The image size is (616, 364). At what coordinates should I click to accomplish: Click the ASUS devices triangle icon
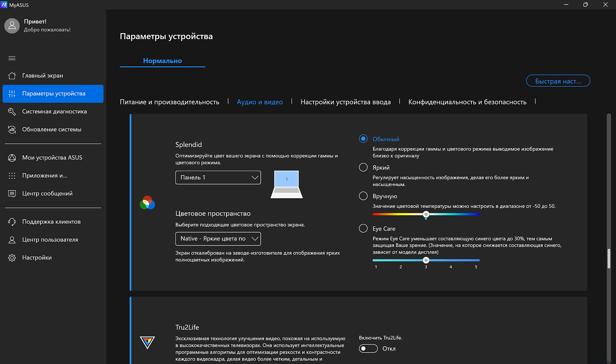(12, 158)
